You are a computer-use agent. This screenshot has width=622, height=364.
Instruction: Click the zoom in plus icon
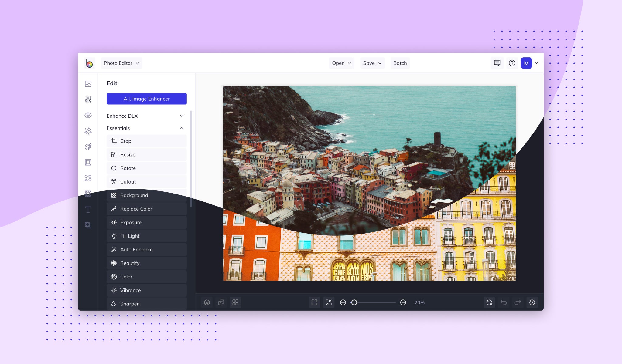tap(403, 302)
